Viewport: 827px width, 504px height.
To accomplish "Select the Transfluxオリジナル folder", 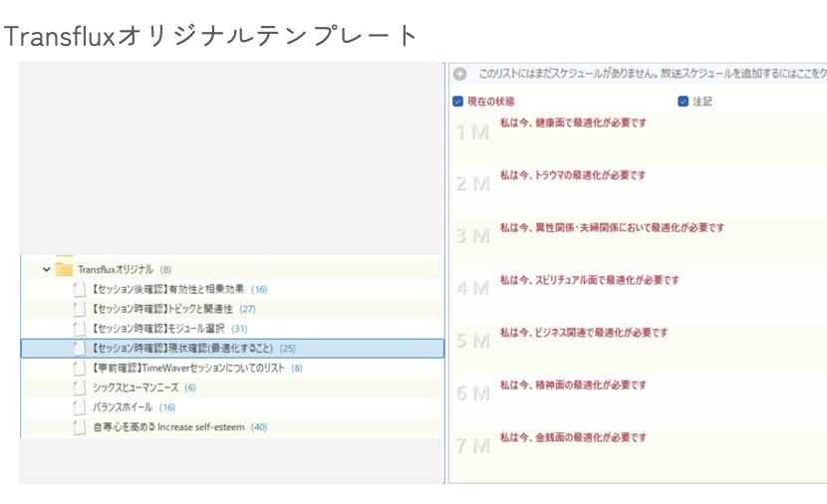I will click(x=116, y=269).
